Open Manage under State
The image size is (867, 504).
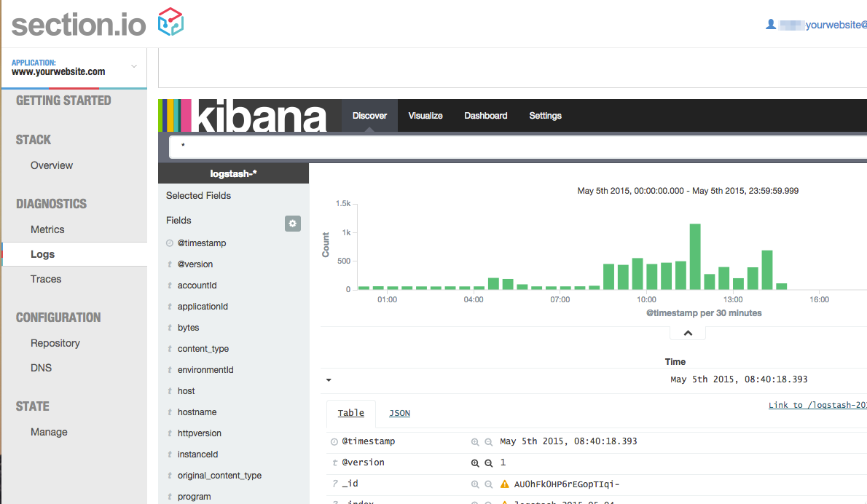(x=49, y=432)
